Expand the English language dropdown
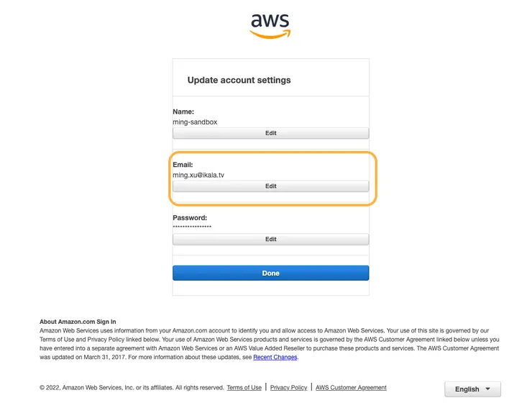 point(472,389)
